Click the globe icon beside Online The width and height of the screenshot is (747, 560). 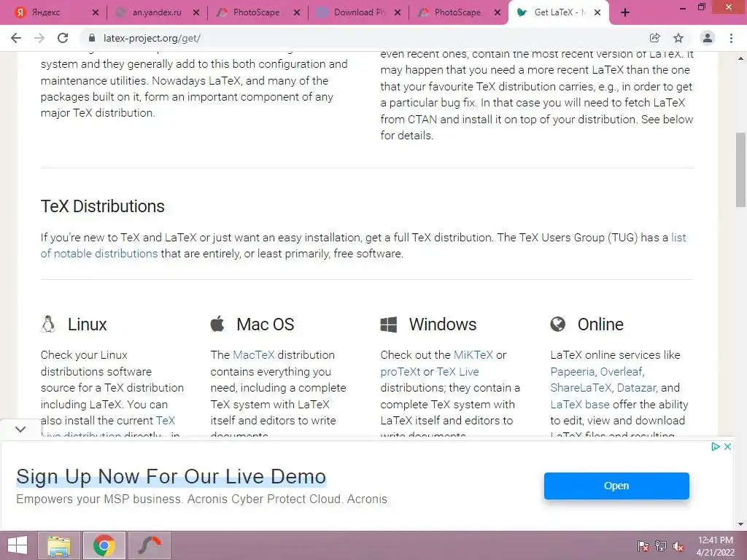point(557,324)
